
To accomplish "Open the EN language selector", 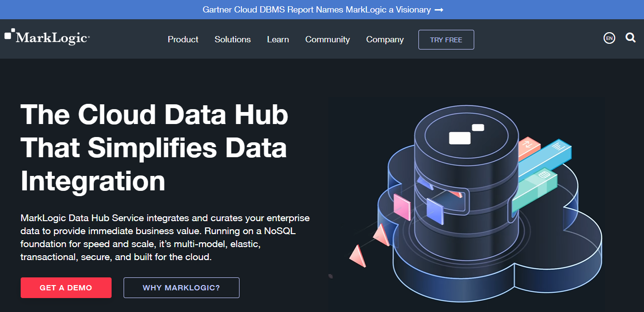I will click(x=609, y=38).
